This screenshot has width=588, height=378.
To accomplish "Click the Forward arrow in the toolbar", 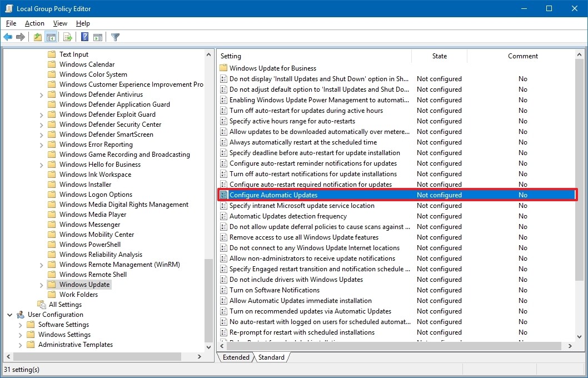I will tap(21, 37).
